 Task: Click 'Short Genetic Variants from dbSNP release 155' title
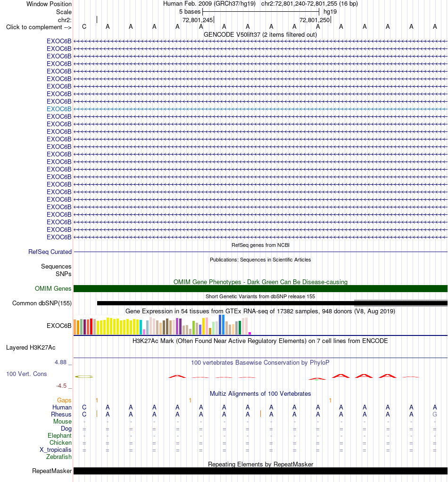[x=260, y=297]
